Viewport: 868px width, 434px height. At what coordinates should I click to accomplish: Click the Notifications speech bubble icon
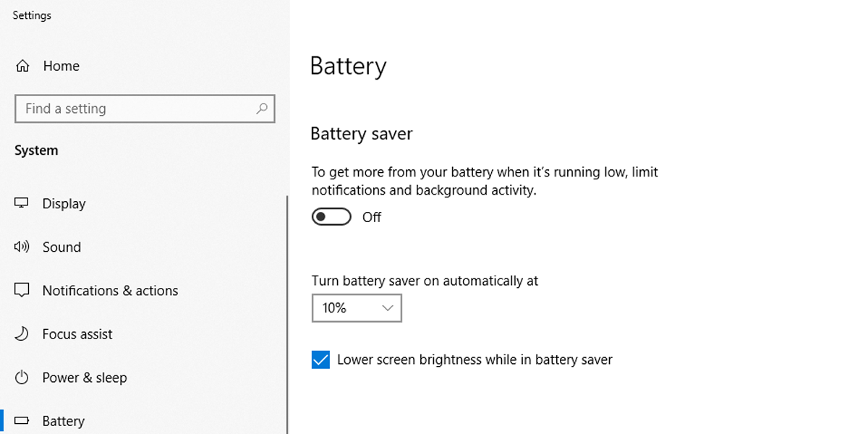click(22, 291)
